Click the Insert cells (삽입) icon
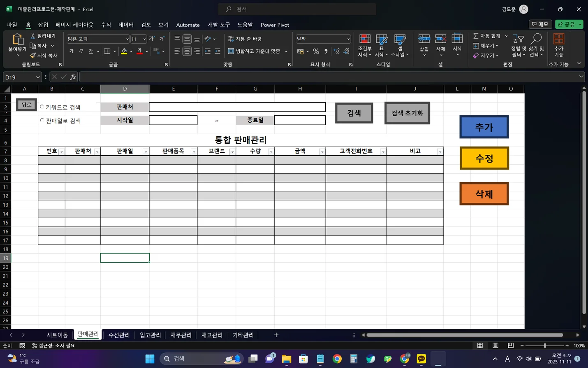The image size is (588, 368). [424, 39]
